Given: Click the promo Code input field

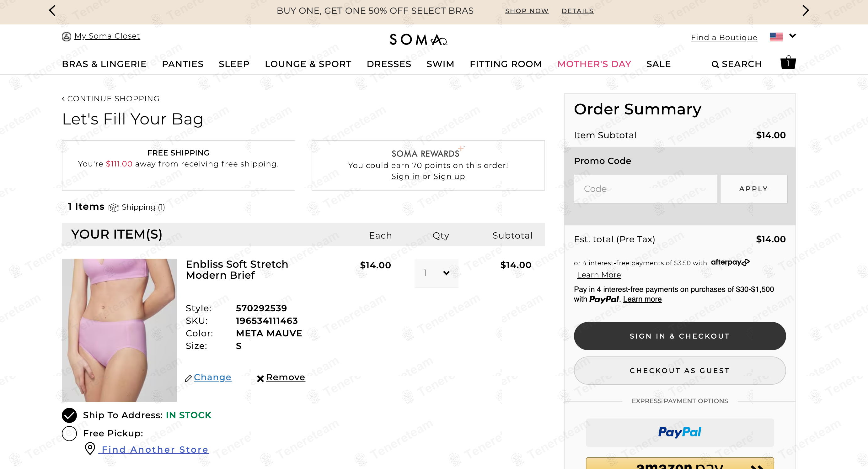Looking at the screenshot, I should (645, 189).
